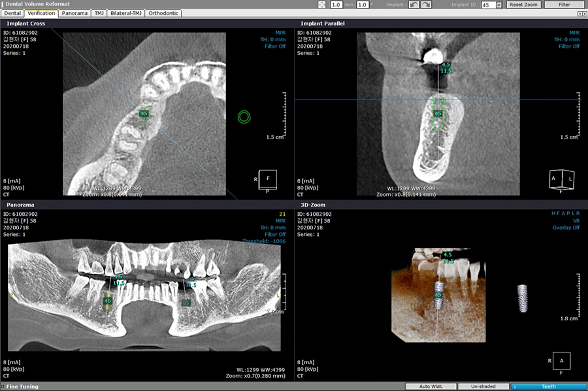Image resolution: width=588 pixels, height=391 pixels.
Task: Select the Verification tab
Action: [x=41, y=13]
